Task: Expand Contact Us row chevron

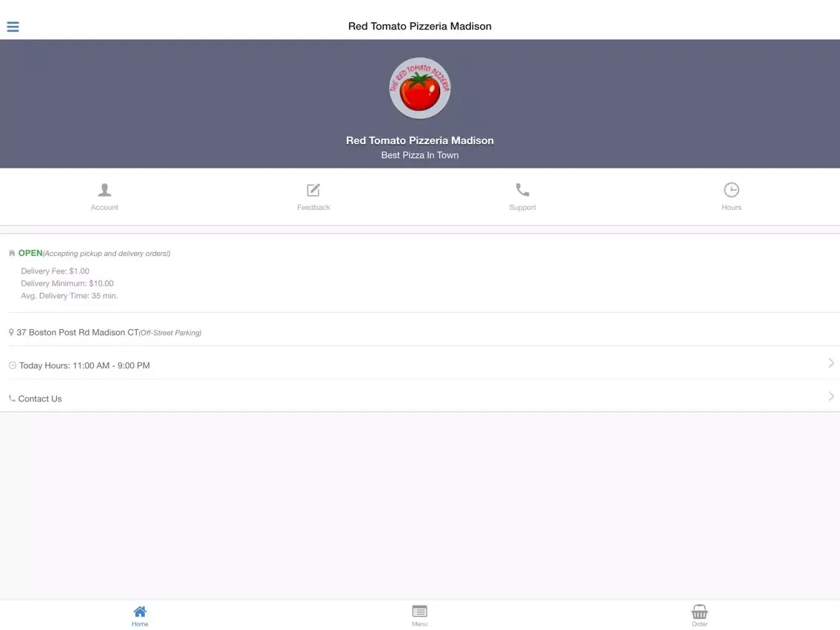Action: pyautogui.click(x=831, y=396)
